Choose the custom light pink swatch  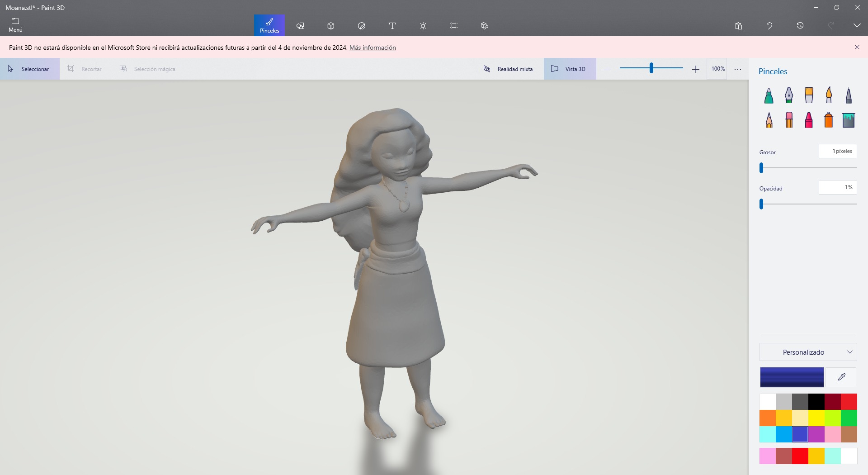(x=768, y=456)
